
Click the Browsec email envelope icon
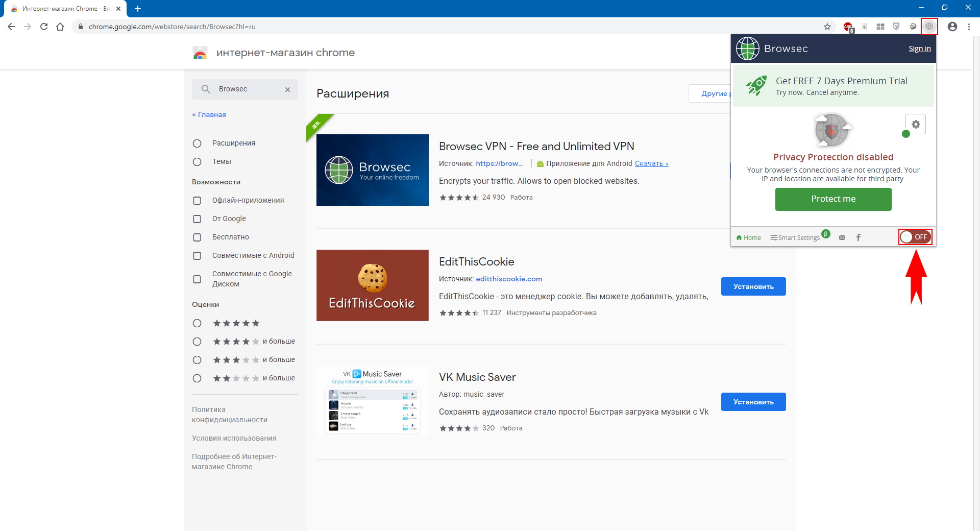(842, 237)
